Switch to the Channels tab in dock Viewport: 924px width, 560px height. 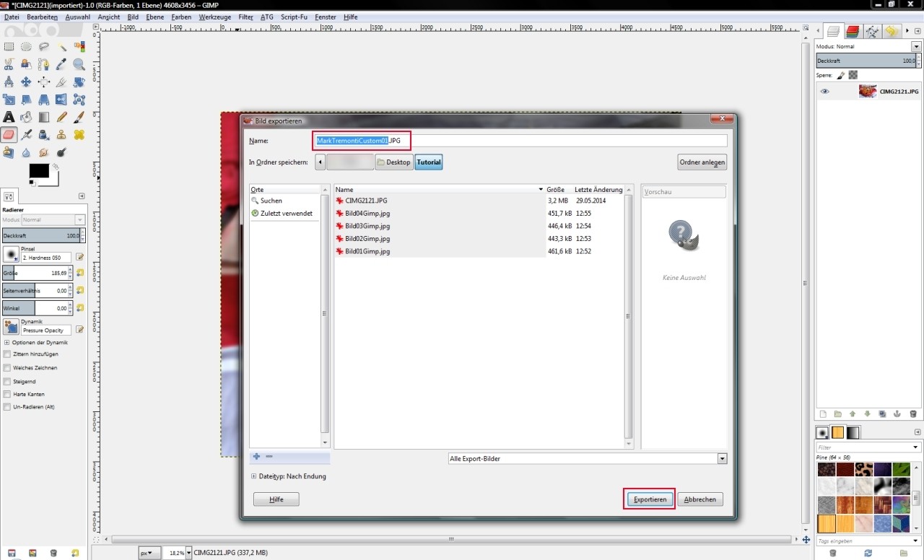pyautogui.click(x=853, y=31)
